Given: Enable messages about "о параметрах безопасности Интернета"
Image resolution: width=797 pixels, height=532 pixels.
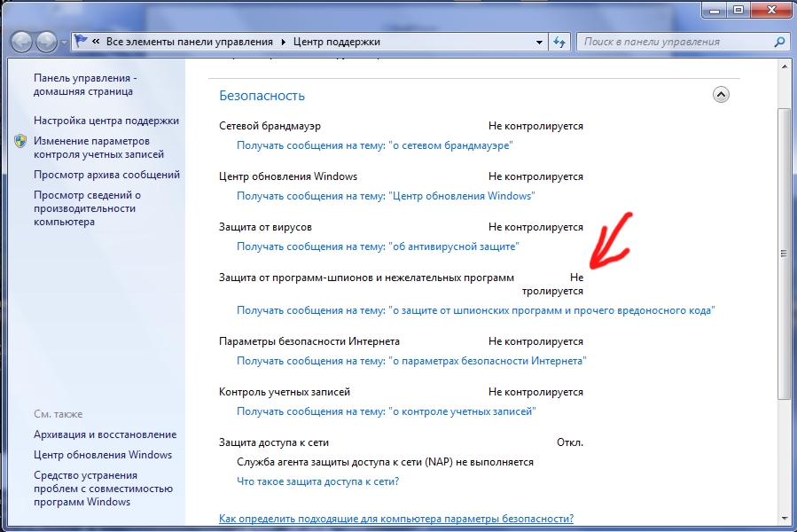Looking at the screenshot, I should tap(411, 361).
